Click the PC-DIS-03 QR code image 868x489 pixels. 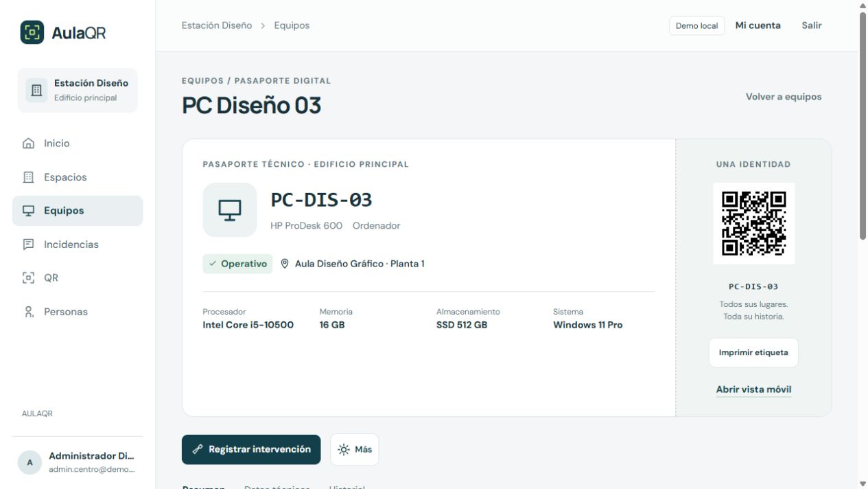click(x=754, y=223)
